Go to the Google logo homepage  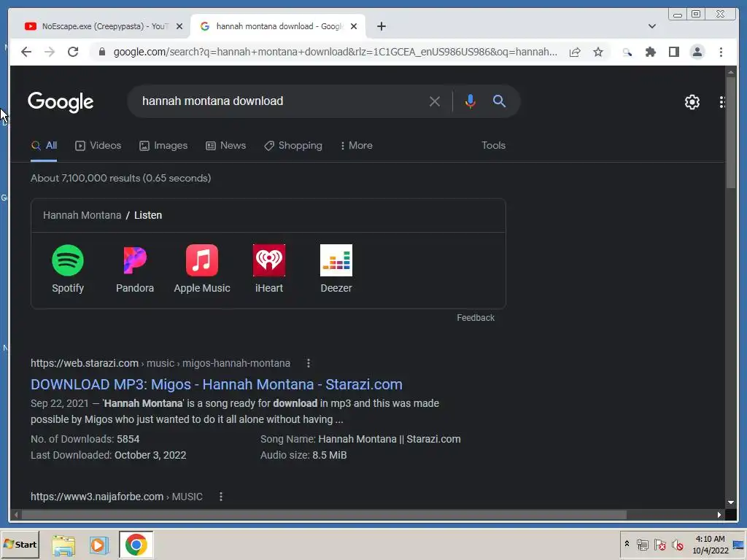click(61, 102)
